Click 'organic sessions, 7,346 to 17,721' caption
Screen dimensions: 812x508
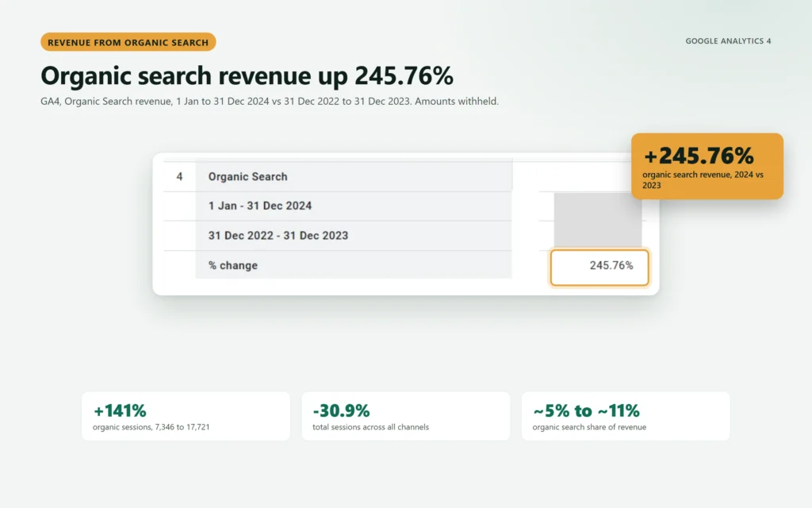151,427
